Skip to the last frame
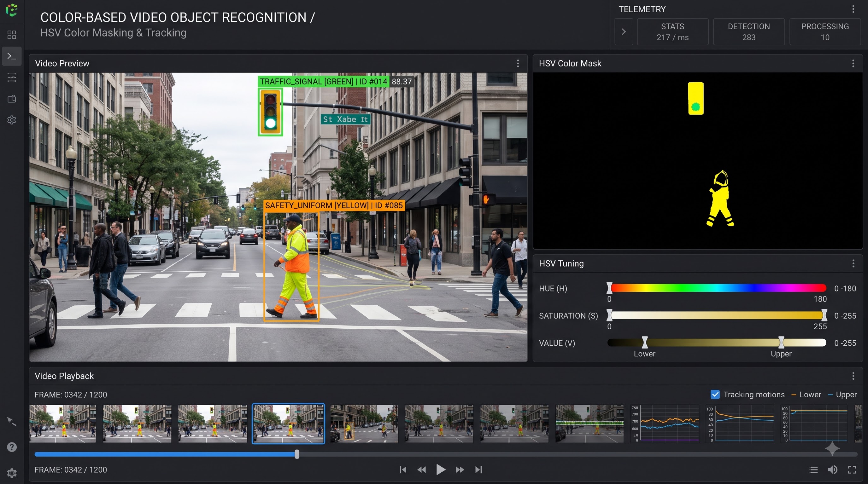The height and width of the screenshot is (484, 868). (478, 470)
